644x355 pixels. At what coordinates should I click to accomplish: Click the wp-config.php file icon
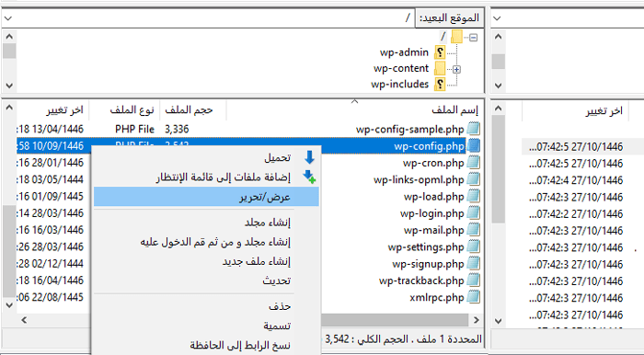[x=474, y=146]
